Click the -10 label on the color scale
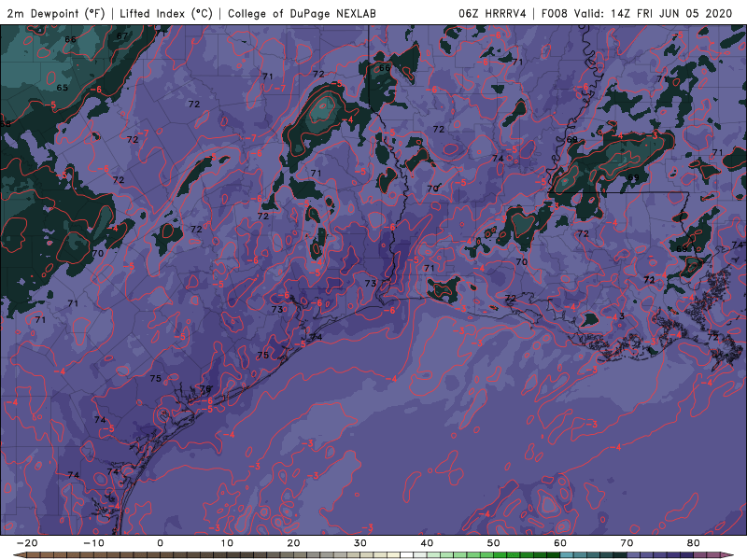 point(93,543)
